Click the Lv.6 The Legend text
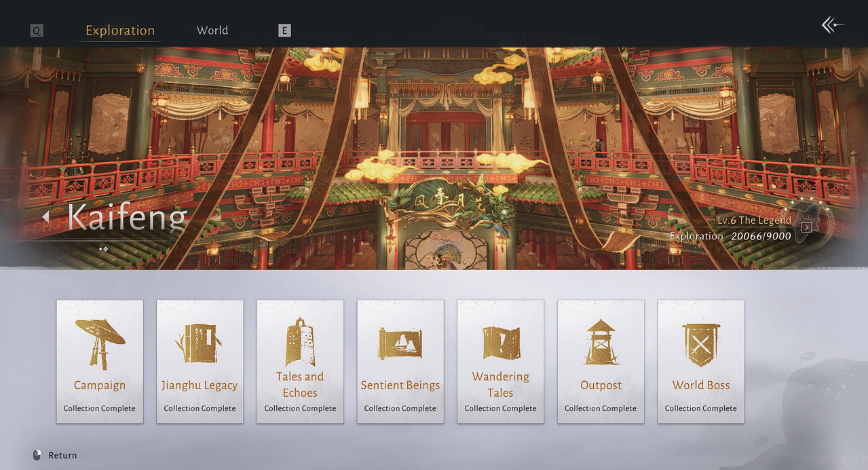 754,220
